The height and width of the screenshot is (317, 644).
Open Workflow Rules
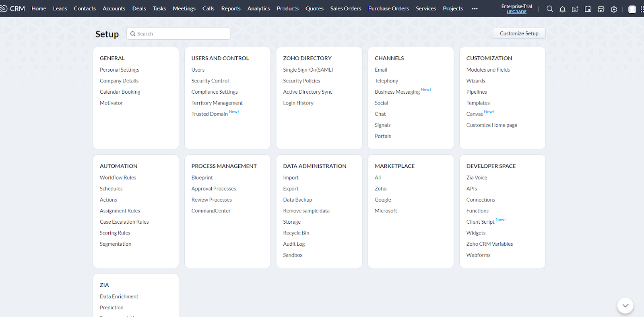118,177
